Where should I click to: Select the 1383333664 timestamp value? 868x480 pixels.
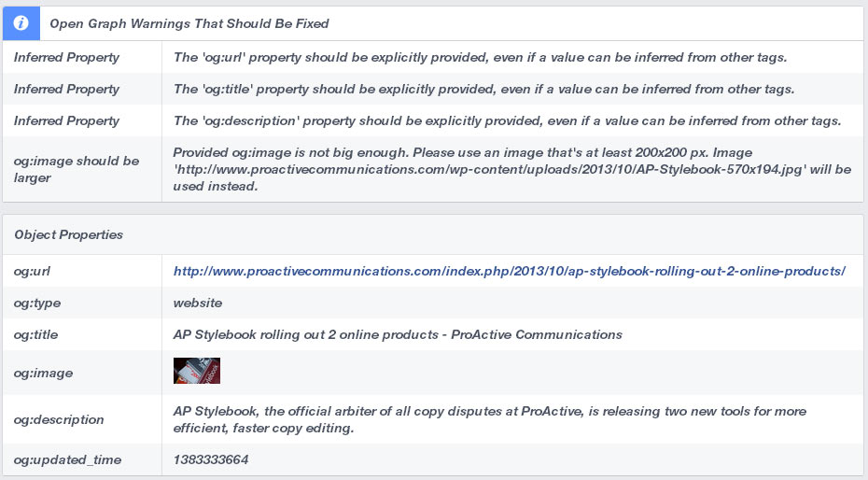(210, 459)
